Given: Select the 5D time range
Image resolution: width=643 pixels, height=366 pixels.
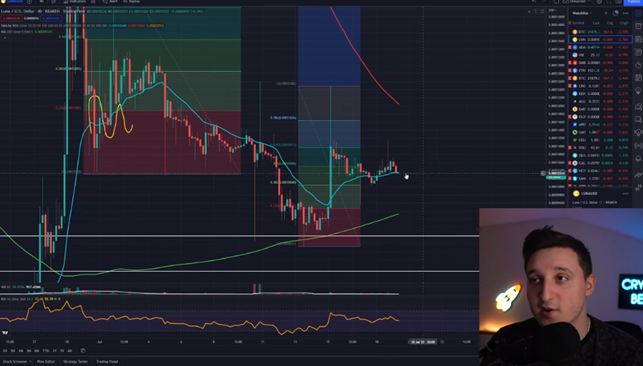Looking at the screenshot, I should point(13,351).
